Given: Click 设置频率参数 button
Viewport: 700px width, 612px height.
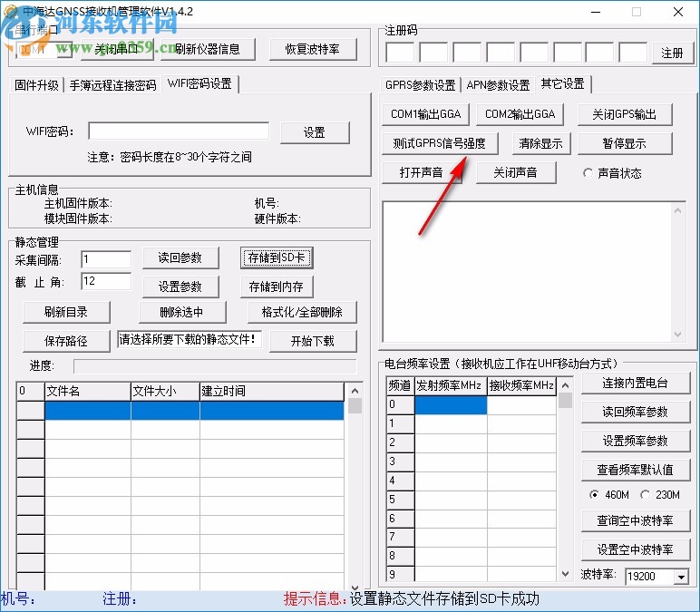Looking at the screenshot, I should [x=636, y=441].
